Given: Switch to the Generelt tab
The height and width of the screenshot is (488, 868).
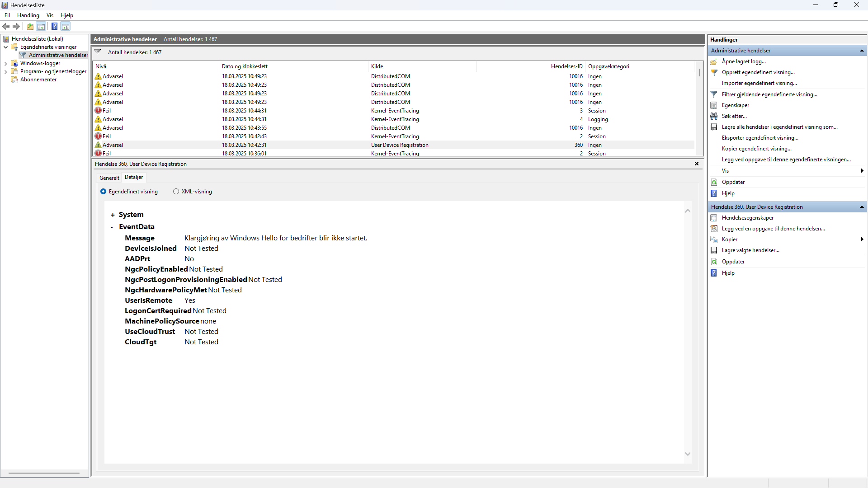Looking at the screenshot, I should tap(109, 178).
